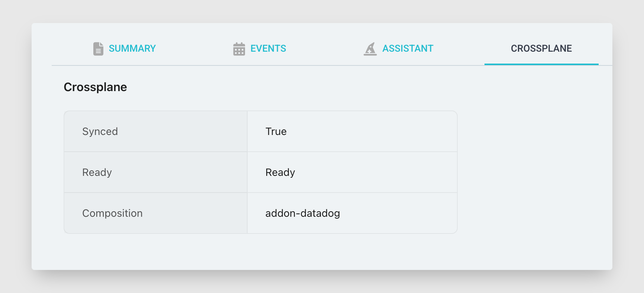
Task: Open the ASSISTANT tab
Action: (x=398, y=48)
